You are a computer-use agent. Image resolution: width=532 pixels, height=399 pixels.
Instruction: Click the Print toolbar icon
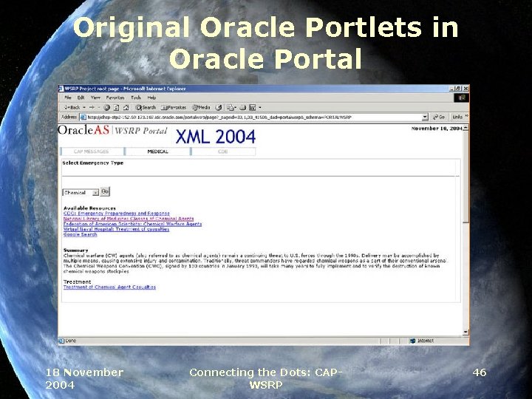(x=242, y=108)
